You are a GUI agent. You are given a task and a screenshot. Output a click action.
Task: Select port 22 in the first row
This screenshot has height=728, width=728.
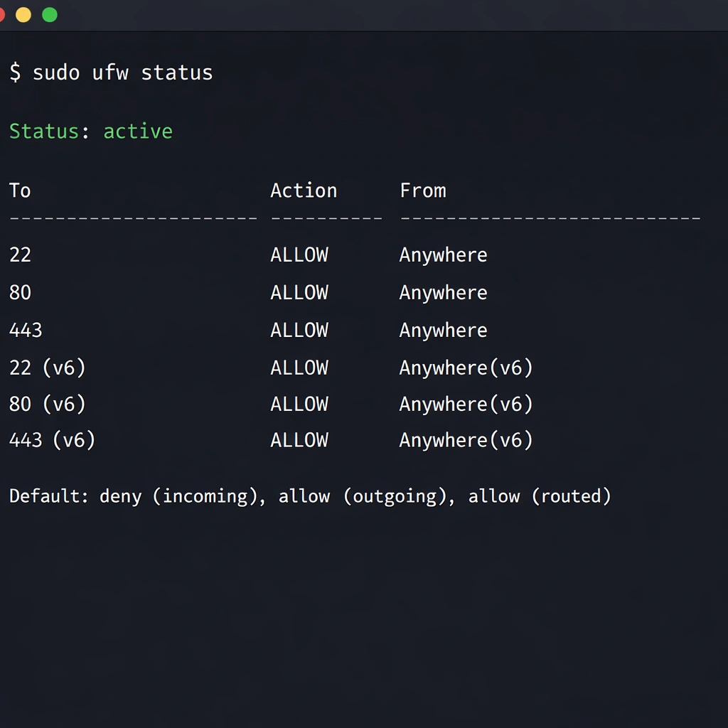coord(20,255)
